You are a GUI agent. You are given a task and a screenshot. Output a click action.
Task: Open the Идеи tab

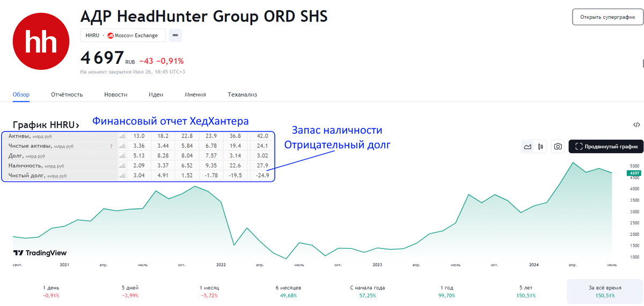(x=156, y=94)
